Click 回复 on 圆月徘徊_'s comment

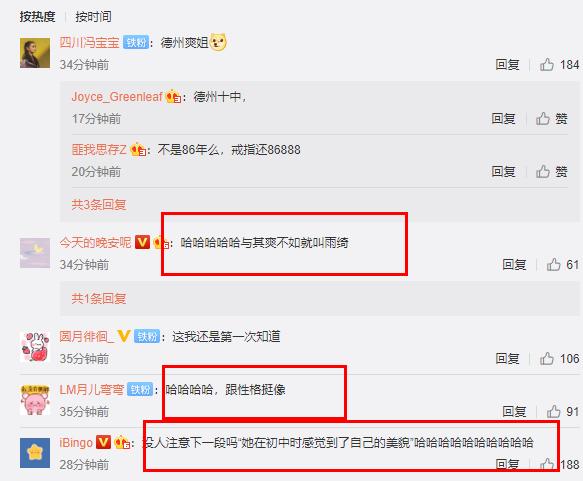tap(508, 358)
